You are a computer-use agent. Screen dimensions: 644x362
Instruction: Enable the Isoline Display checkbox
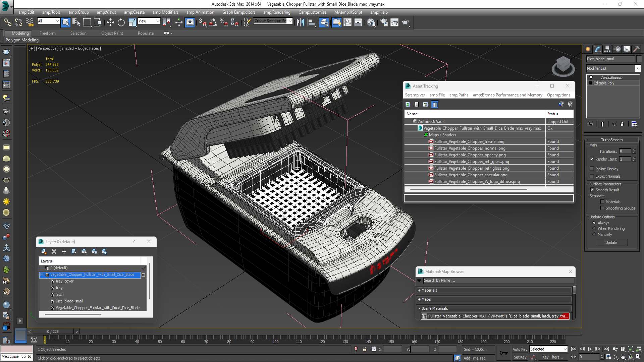[592, 169]
